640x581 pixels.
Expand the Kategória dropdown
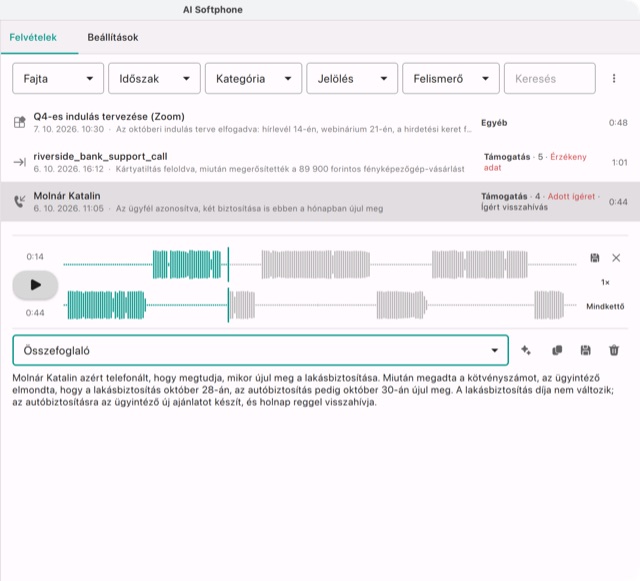pos(253,78)
